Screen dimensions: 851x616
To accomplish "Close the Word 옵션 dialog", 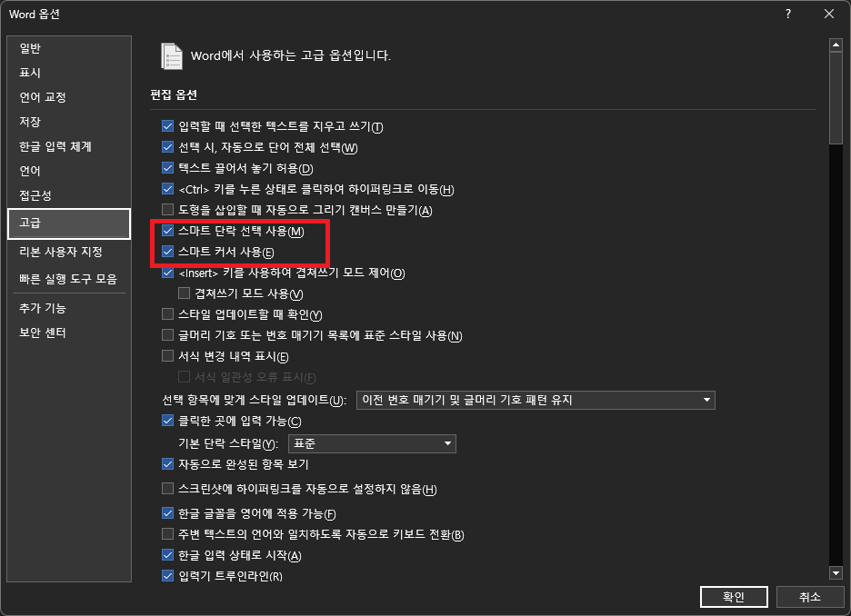I will pyautogui.click(x=829, y=15).
